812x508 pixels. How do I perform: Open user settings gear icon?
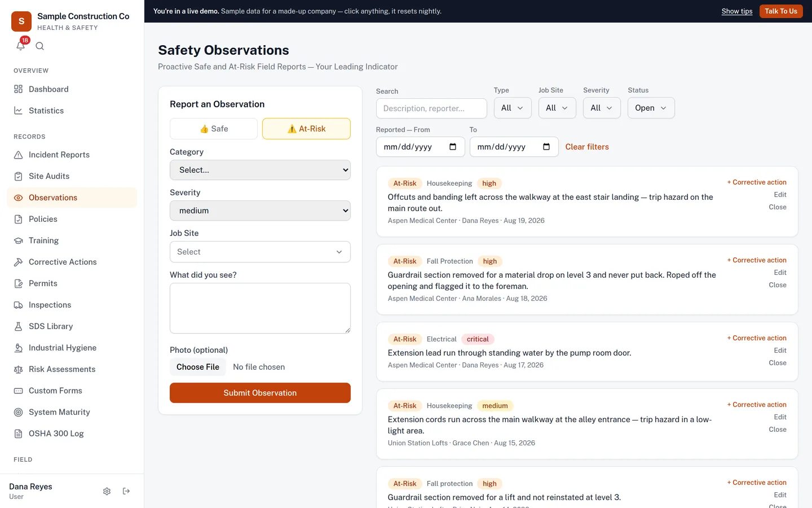point(107,491)
